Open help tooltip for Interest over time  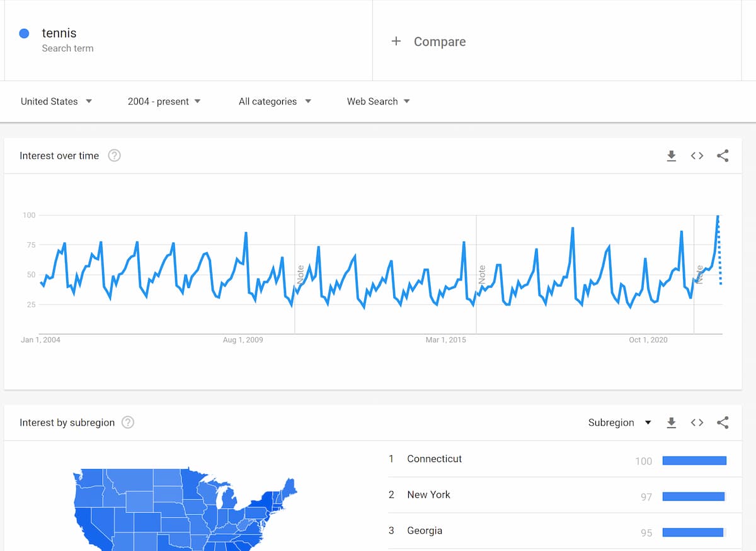point(114,155)
